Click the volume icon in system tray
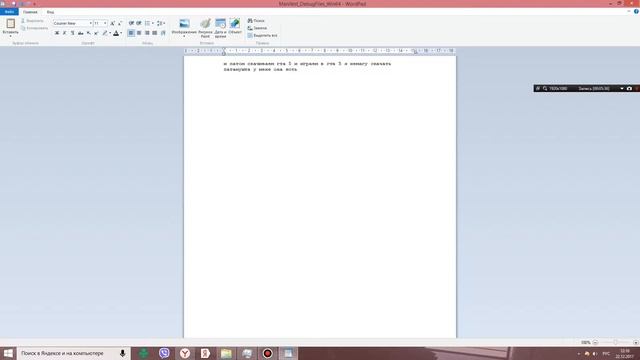Screen dimensions: 640x360 coord(595,353)
